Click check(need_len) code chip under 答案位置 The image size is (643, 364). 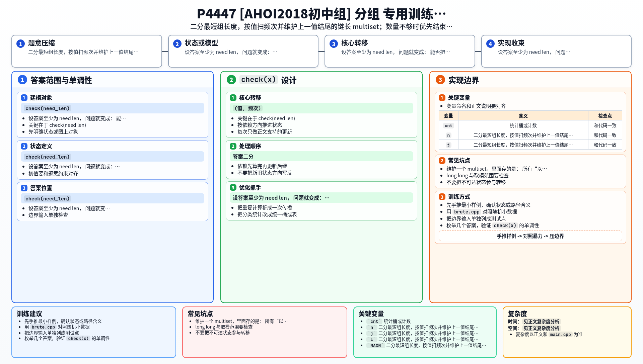click(x=48, y=199)
